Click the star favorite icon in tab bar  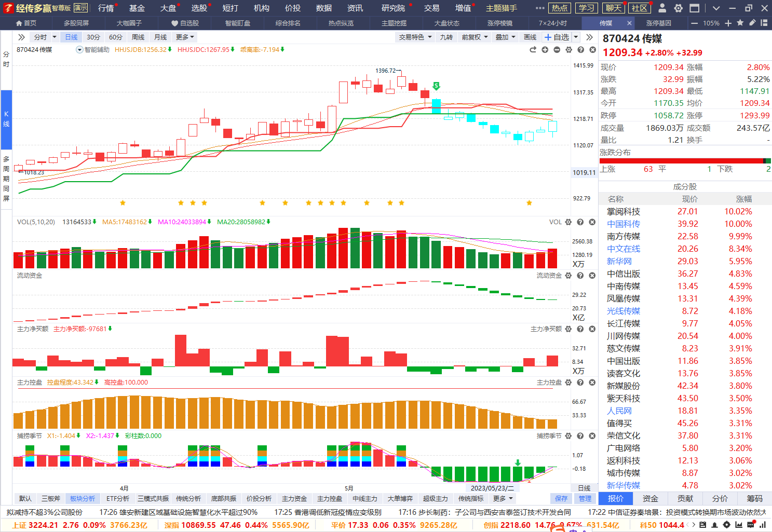(740, 23)
